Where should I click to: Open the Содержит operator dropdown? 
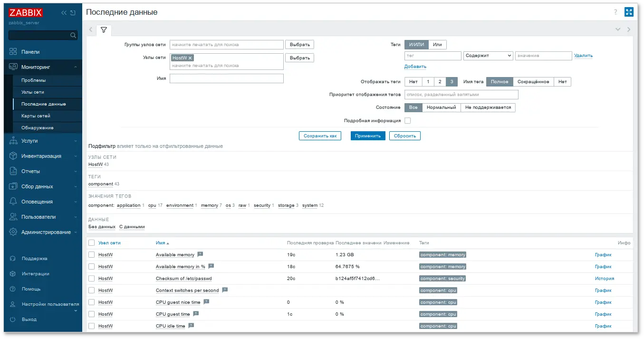(x=489, y=56)
